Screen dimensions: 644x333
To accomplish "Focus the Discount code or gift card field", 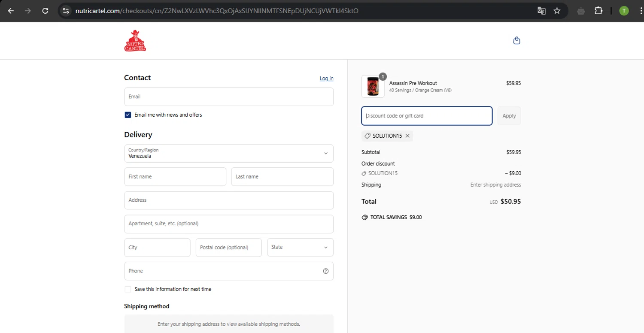I will [x=427, y=116].
